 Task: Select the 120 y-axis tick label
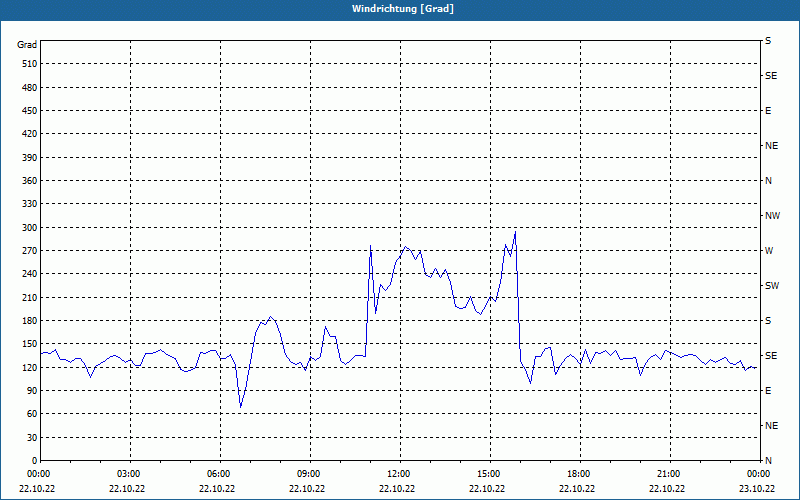coord(30,367)
